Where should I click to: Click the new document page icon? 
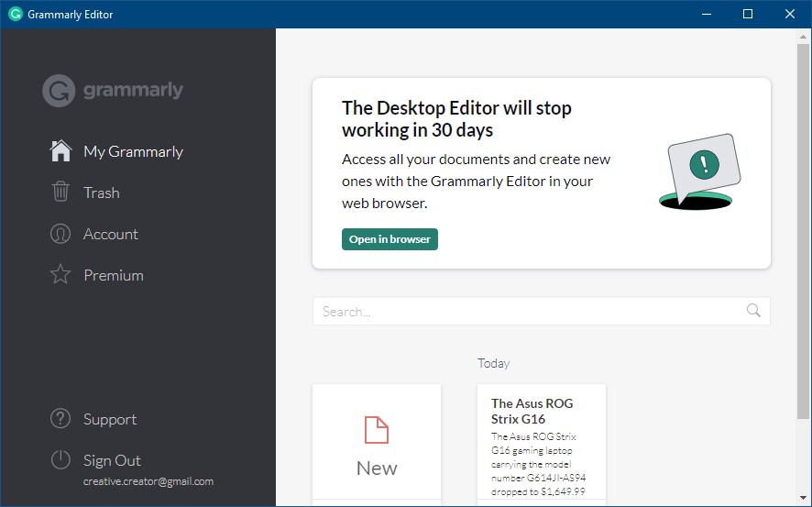[x=377, y=430]
